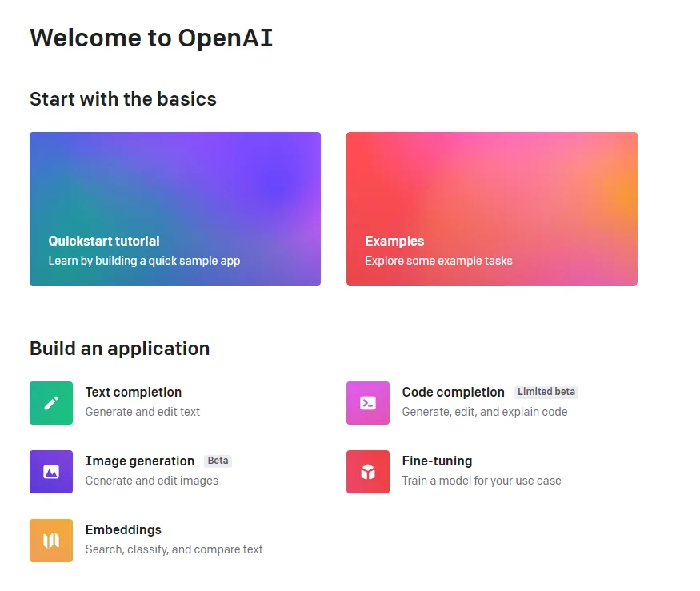The width and height of the screenshot is (700, 591).
Task: Click 'Generate, edit, and explain code' description
Action: click(x=485, y=412)
